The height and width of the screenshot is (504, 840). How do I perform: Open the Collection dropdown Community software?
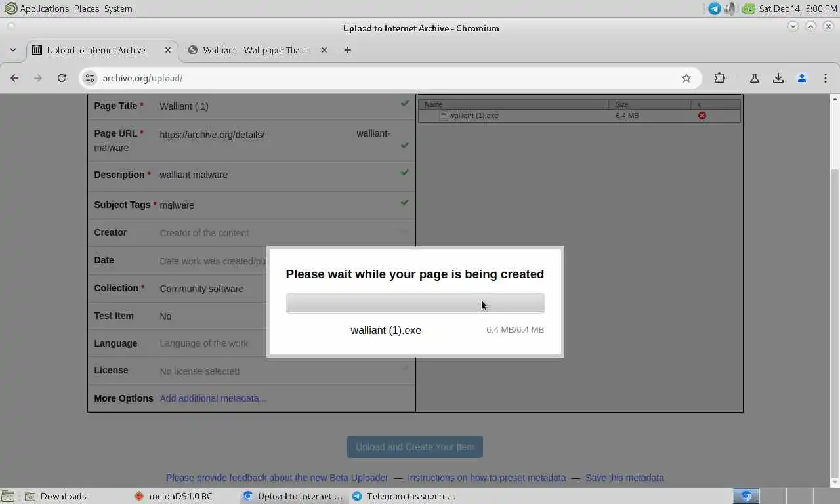pos(201,289)
